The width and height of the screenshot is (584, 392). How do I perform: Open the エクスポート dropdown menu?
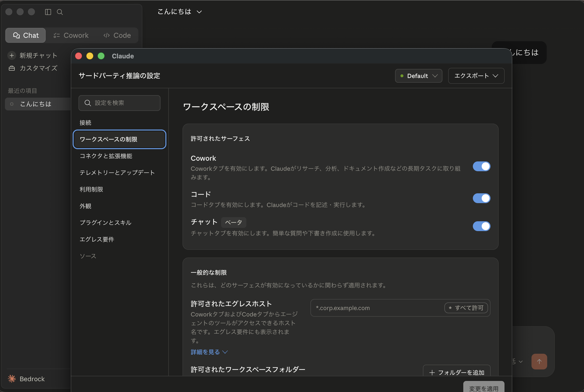click(476, 76)
